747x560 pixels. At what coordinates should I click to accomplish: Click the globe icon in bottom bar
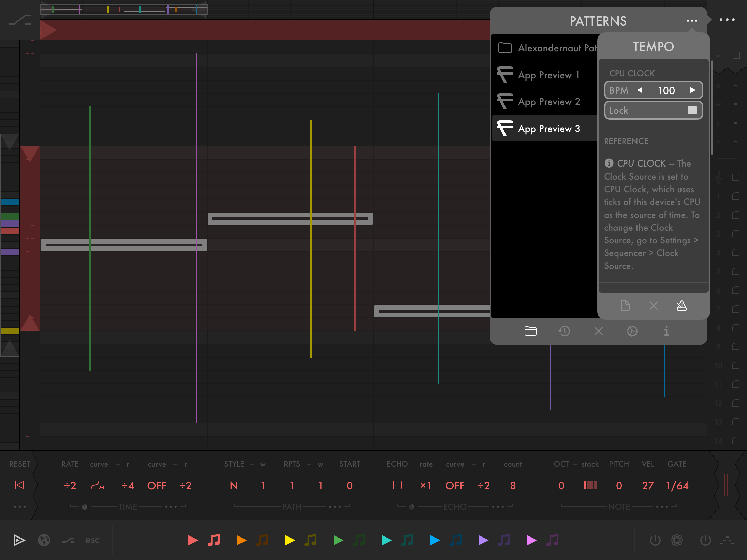click(44, 540)
